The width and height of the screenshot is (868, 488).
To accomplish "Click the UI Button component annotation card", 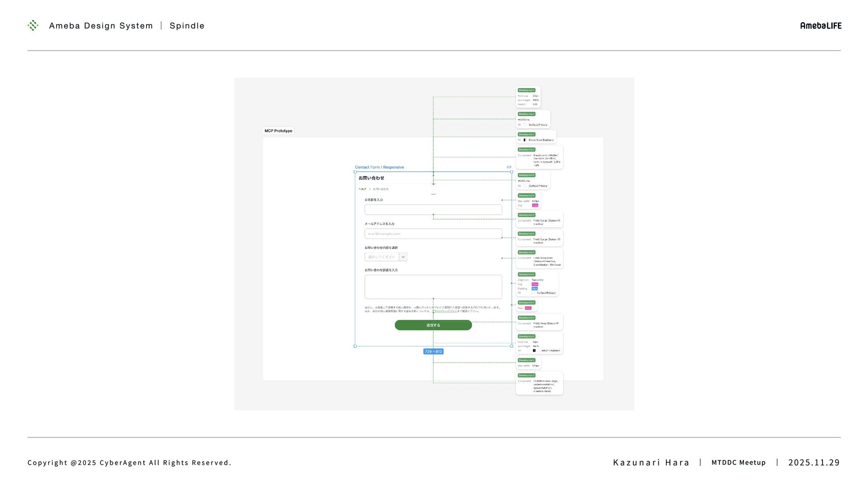I will point(539,384).
